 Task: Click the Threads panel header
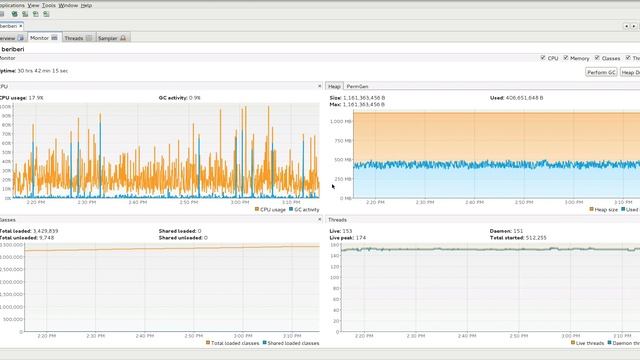coord(483,220)
